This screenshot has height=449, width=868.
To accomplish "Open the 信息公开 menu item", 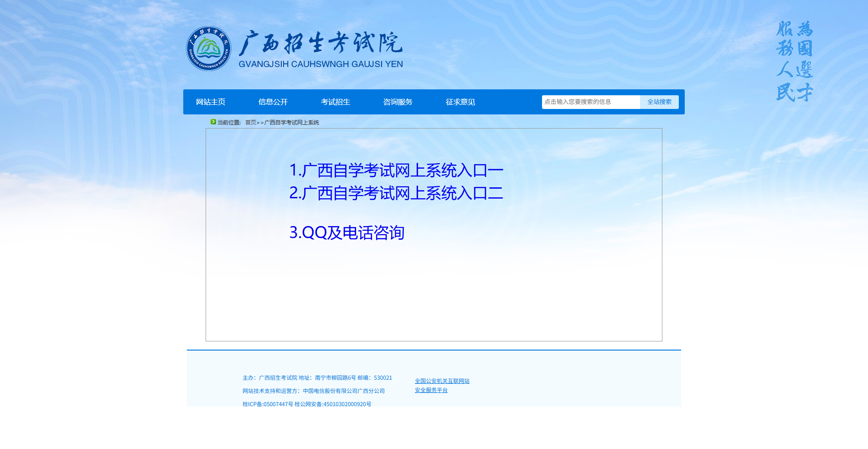I will pyautogui.click(x=273, y=102).
